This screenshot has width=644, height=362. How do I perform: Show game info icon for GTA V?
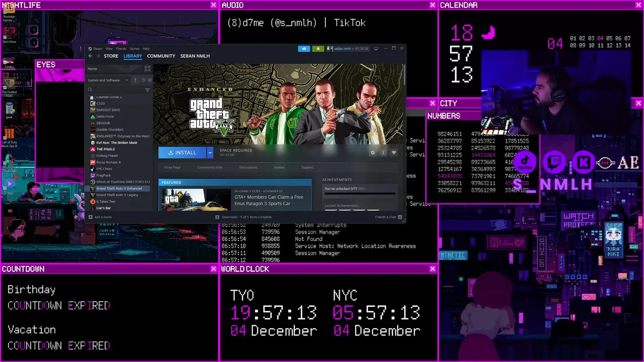383,152
